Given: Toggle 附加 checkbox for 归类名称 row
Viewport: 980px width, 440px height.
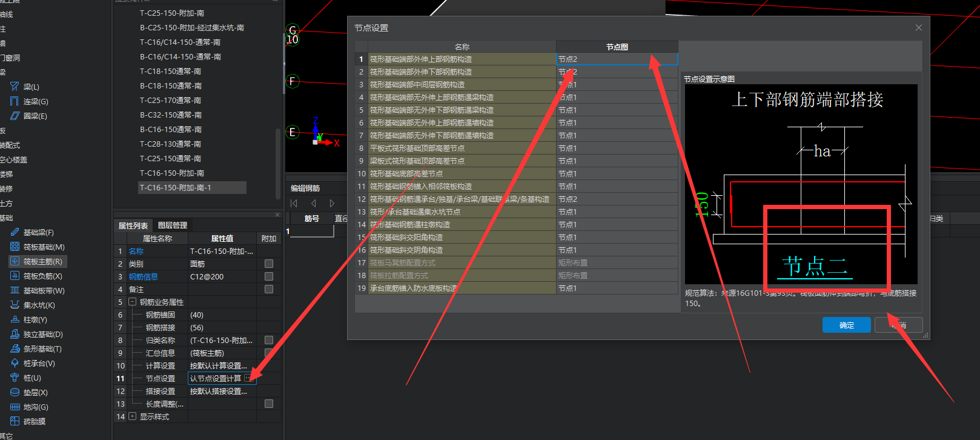Looking at the screenshot, I should (x=269, y=340).
